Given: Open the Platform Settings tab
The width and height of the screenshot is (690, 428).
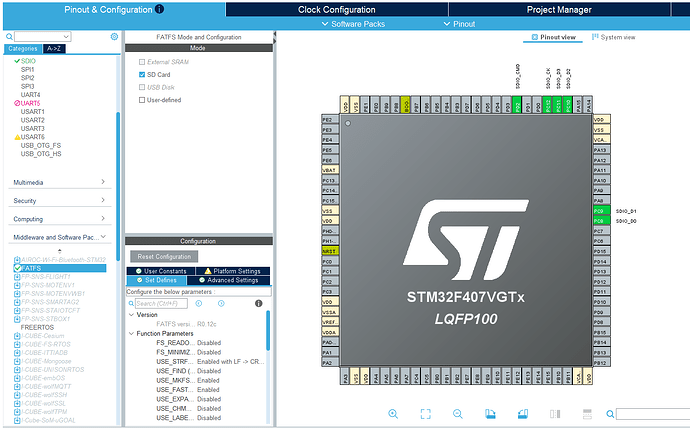Looking at the screenshot, I should click(232, 271).
